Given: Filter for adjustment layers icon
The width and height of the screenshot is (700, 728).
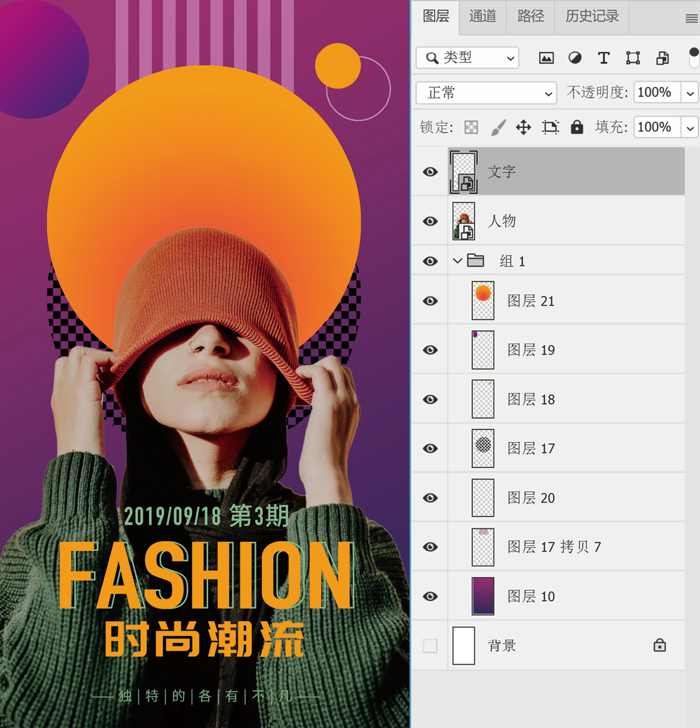Looking at the screenshot, I should pos(575,58).
